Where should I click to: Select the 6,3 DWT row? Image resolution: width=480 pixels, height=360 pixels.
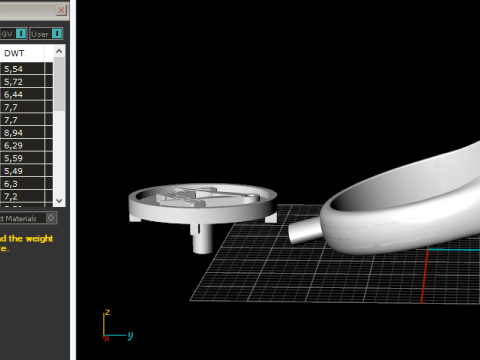(22, 183)
